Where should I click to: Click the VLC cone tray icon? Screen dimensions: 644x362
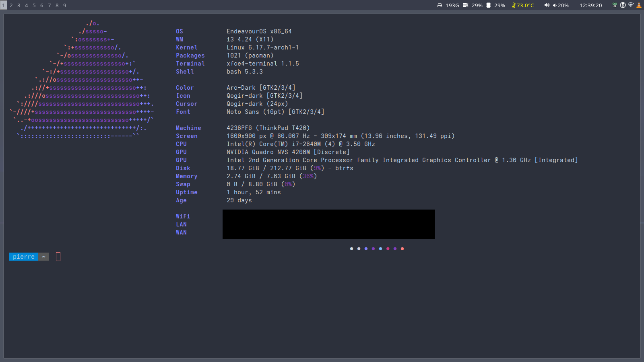click(639, 5)
